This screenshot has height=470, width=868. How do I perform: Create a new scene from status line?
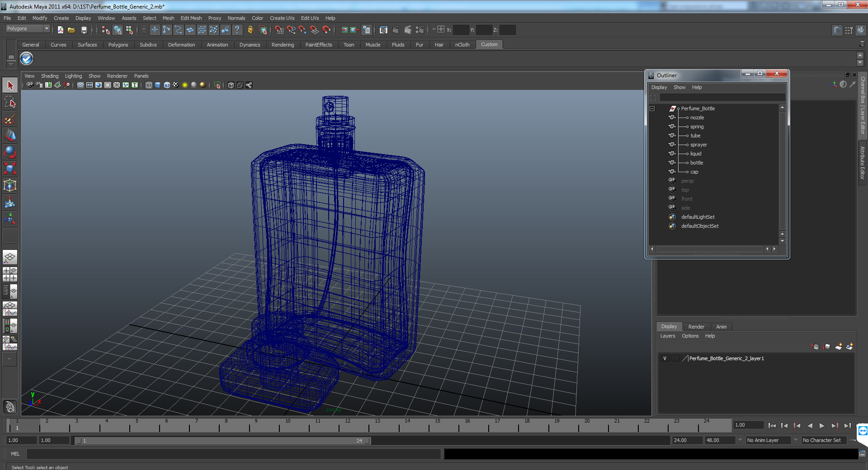[60, 30]
